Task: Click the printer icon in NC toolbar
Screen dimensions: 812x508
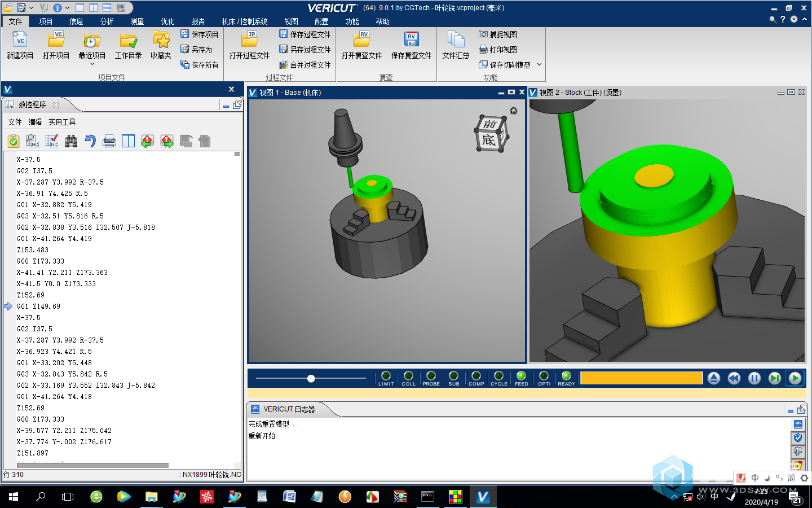Action: coord(109,141)
